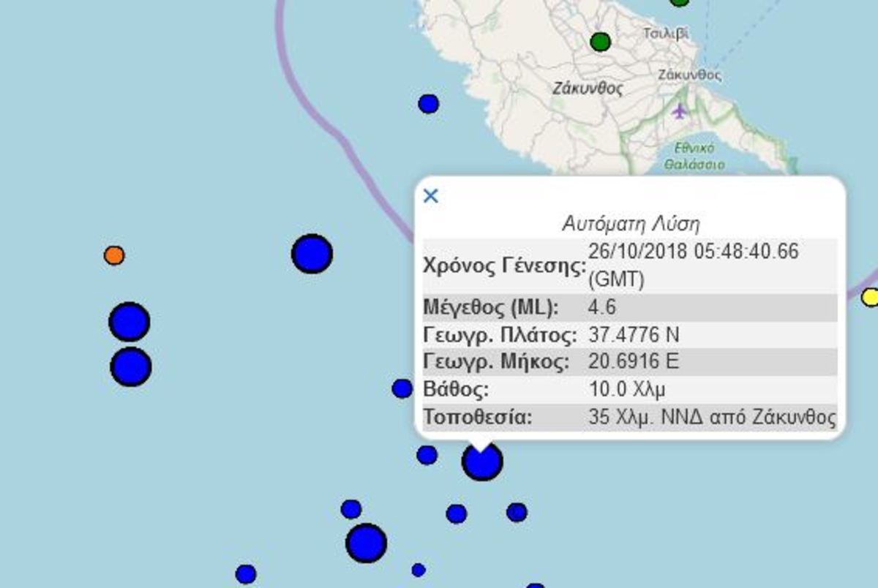The image size is (878, 588).
Task: Click the orange earthquake marker
Action: 114,255
